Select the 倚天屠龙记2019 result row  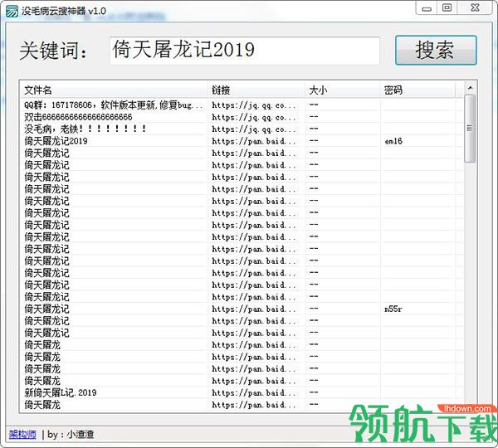pos(242,141)
